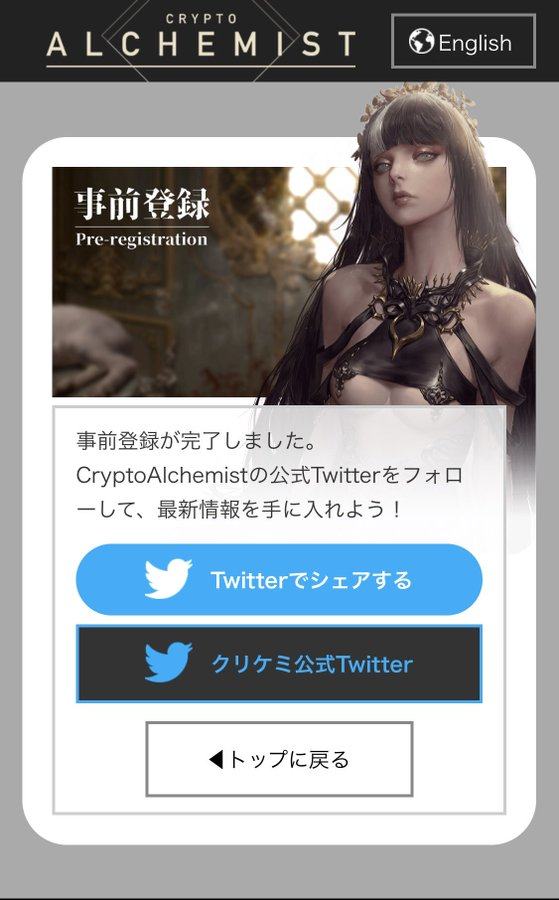Screen dimensions: 559x900
Task: Switch the site language with the English selector
Action: [x=463, y=41]
